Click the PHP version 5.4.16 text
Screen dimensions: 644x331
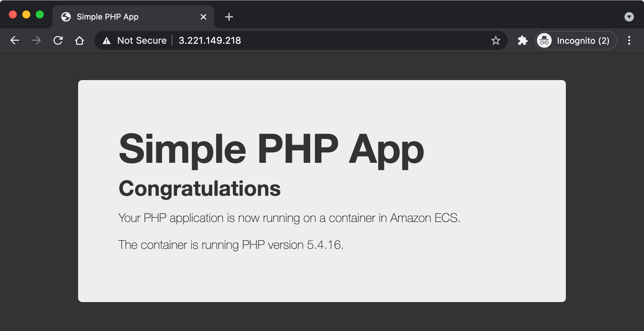click(231, 245)
